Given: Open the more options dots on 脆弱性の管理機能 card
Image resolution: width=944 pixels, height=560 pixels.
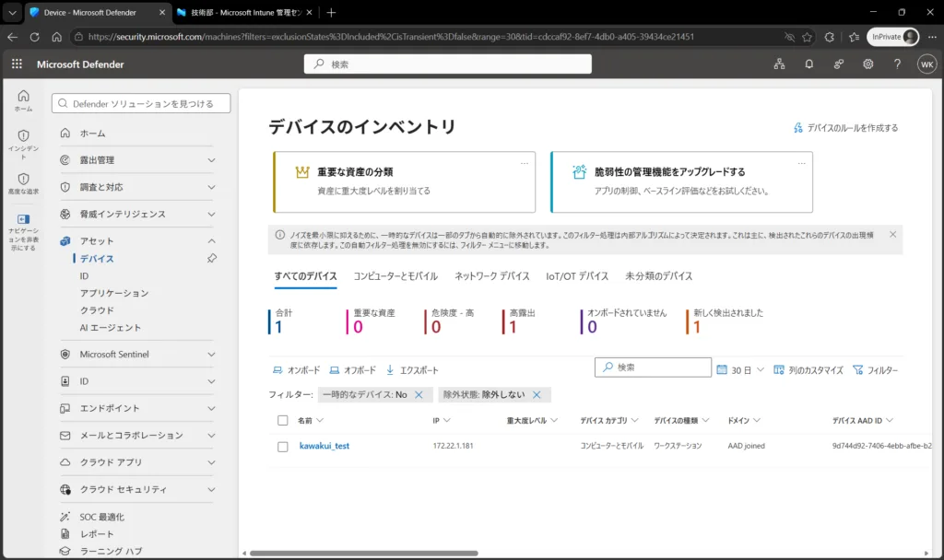Looking at the screenshot, I should 801,163.
